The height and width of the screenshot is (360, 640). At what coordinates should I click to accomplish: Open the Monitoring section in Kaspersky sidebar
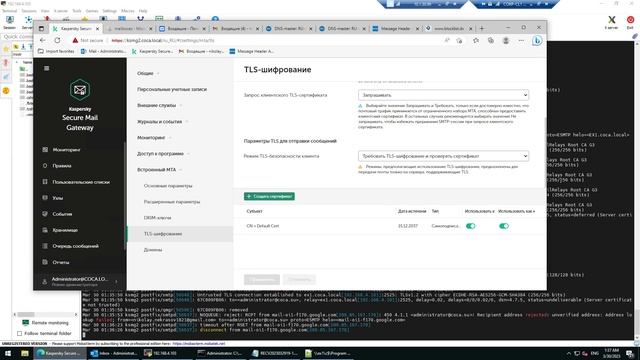point(66,150)
